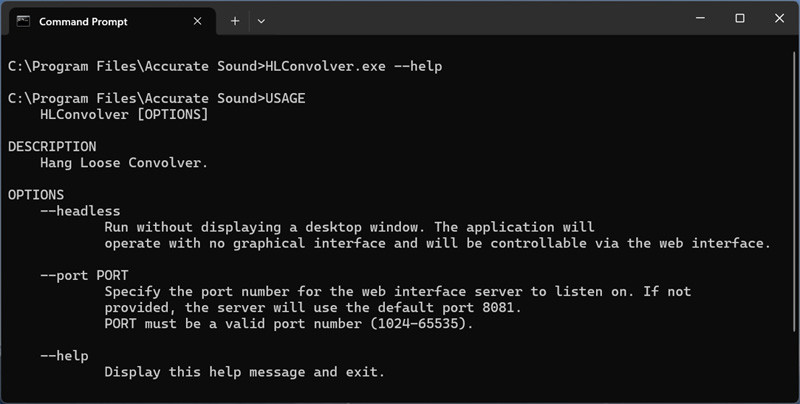Close the Command Prompt tab
Screen dimensions: 800x404
pyautogui.click(x=198, y=20)
